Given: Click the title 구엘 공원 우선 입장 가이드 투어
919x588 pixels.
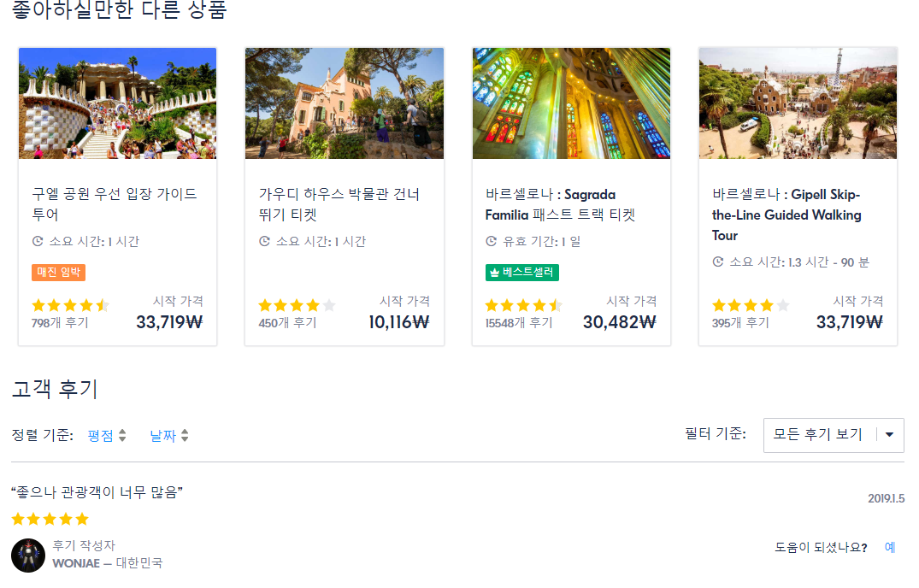Looking at the screenshot, I should click(115, 203).
